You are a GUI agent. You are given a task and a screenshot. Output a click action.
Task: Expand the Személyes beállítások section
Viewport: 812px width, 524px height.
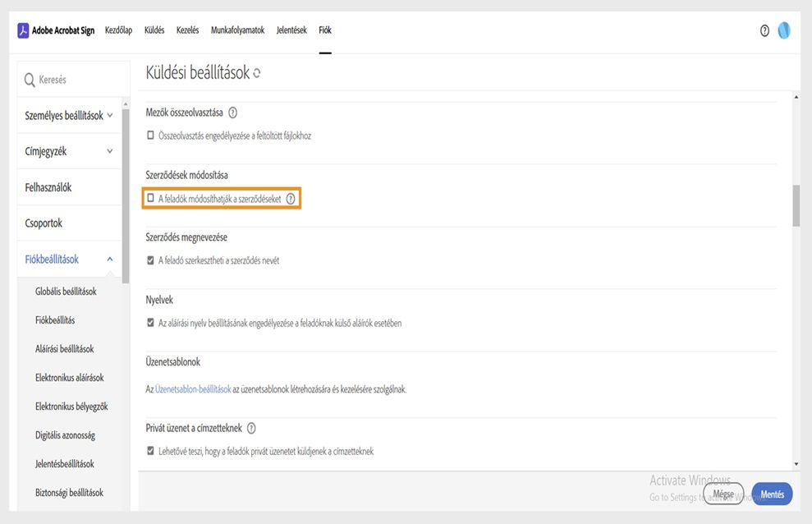110,116
